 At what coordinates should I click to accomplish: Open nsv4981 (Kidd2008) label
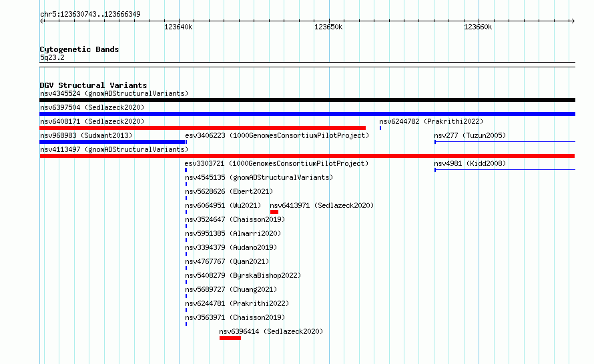470,163
